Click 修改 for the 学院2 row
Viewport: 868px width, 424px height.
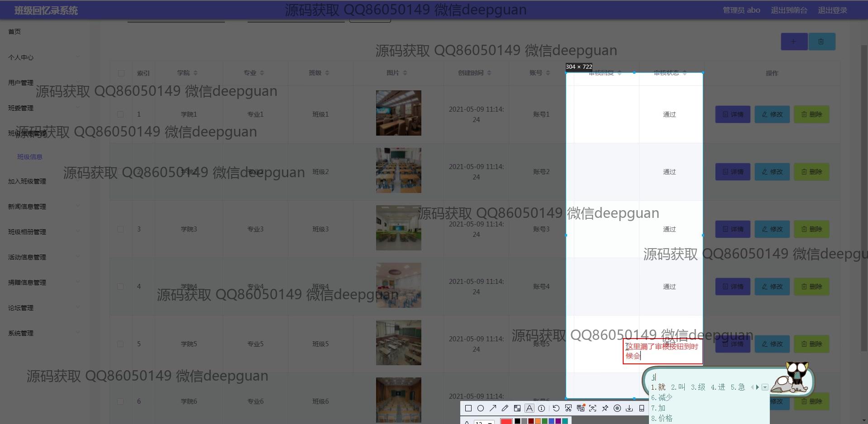772,172
